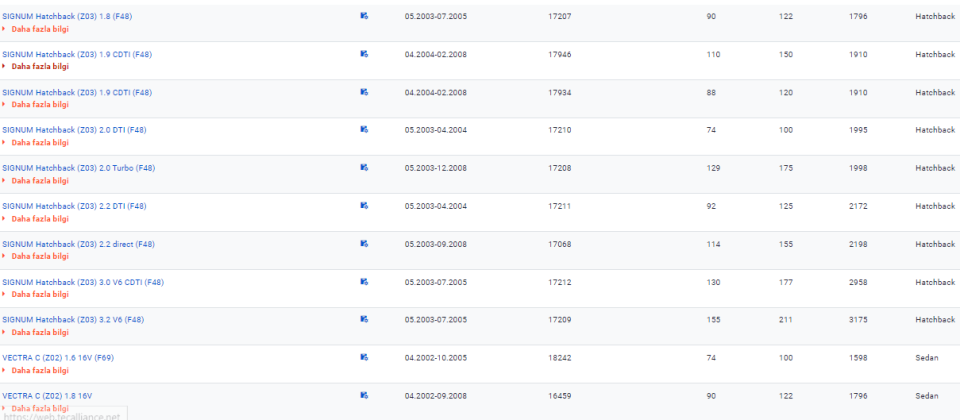Click the vehicle icon in SIGNUM 3.0 V6 CDTI row
This screenshot has height=420, width=960.
click(364, 282)
